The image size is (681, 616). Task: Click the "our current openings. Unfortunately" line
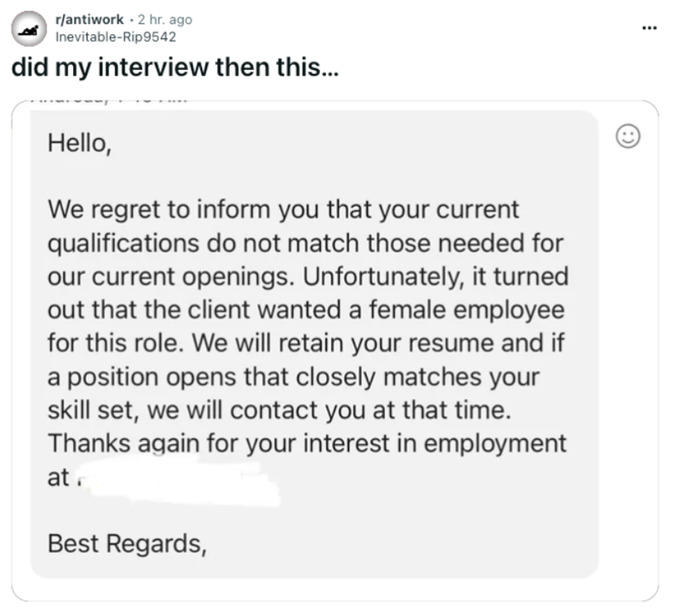point(307,278)
